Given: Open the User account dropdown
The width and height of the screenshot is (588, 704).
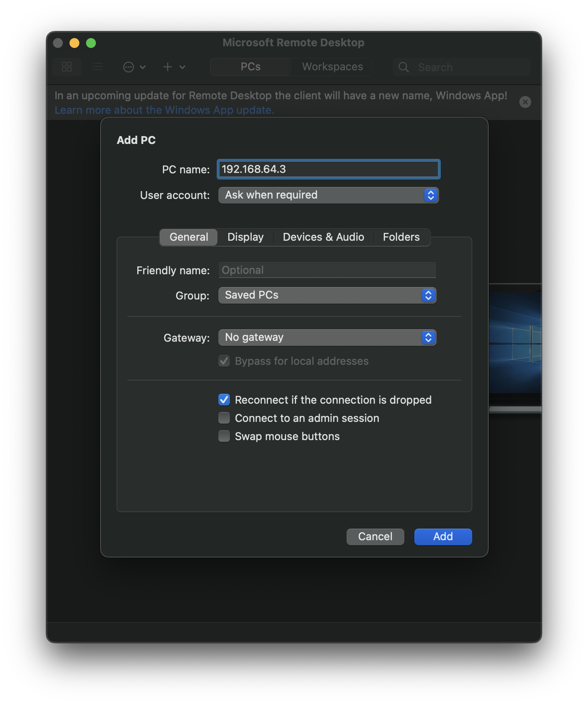Looking at the screenshot, I should click(x=328, y=195).
